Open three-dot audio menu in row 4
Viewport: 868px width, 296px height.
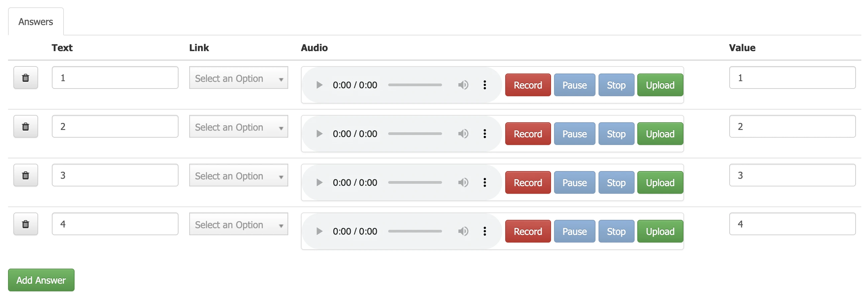(x=485, y=231)
